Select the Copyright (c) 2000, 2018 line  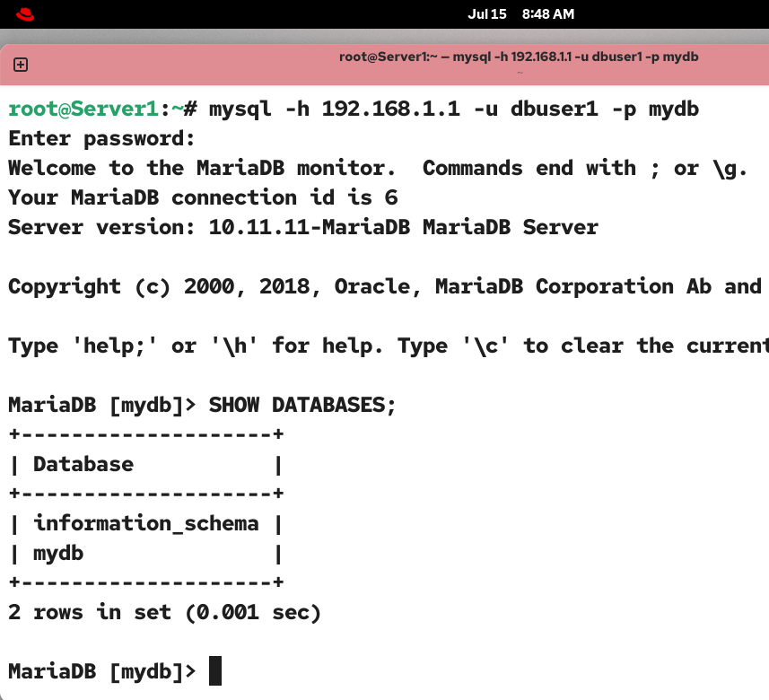(x=385, y=286)
